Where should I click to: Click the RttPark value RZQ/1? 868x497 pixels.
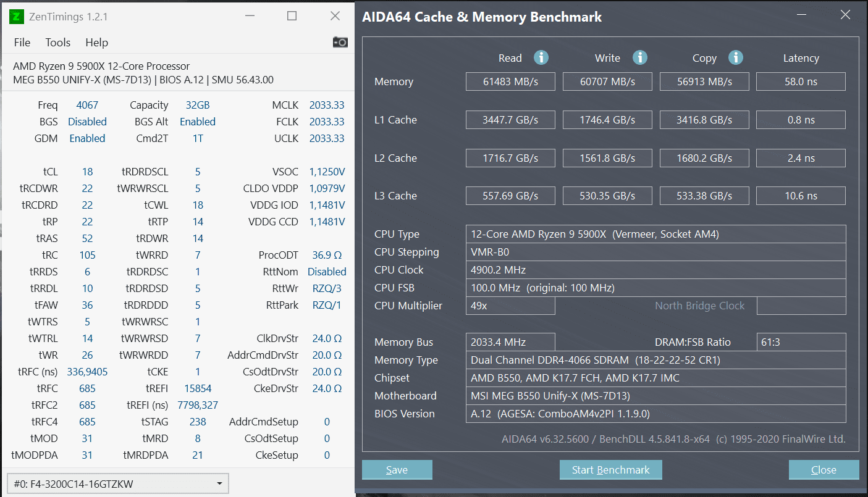click(x=327, y=305)
